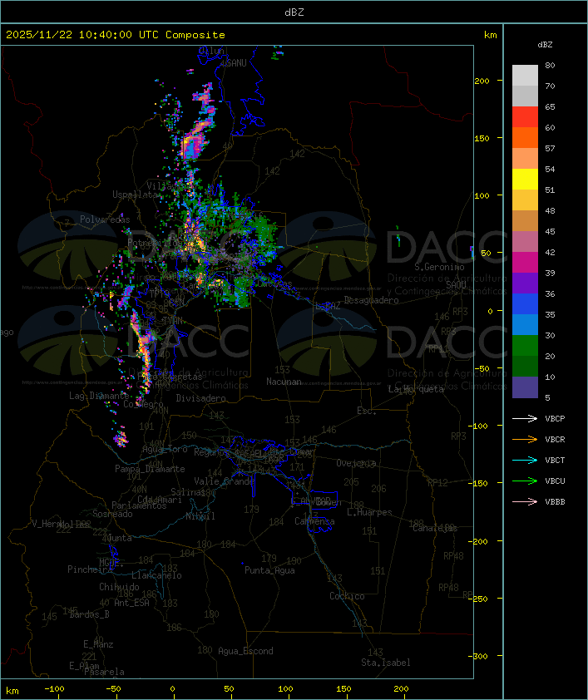This screenshot has height=700, width=588.
Task: Click the Divisadero map label
Action: 201,397
